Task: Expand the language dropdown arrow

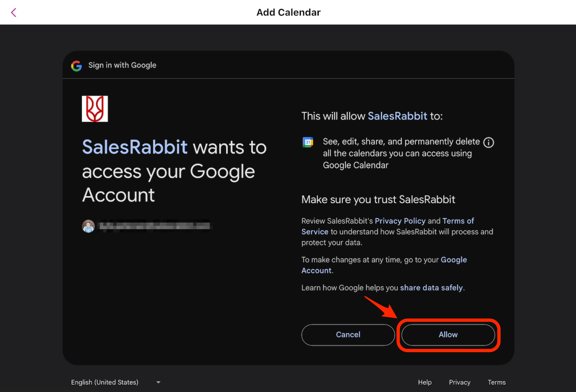Action: click(x=158, y=382)
